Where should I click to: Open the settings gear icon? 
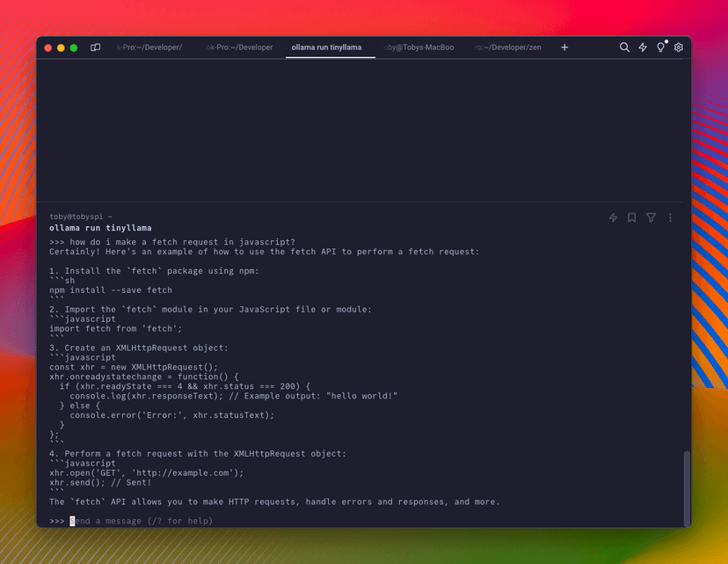679,48
